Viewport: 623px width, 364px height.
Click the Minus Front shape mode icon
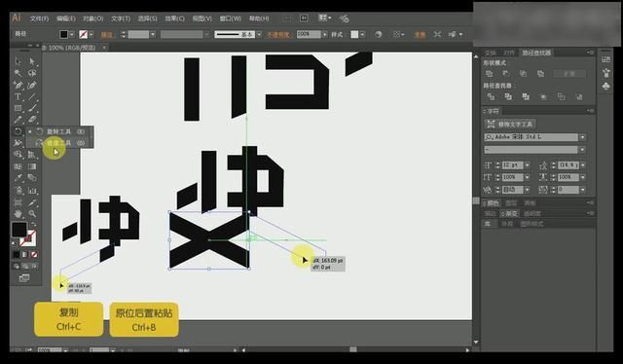coord(506,74)
